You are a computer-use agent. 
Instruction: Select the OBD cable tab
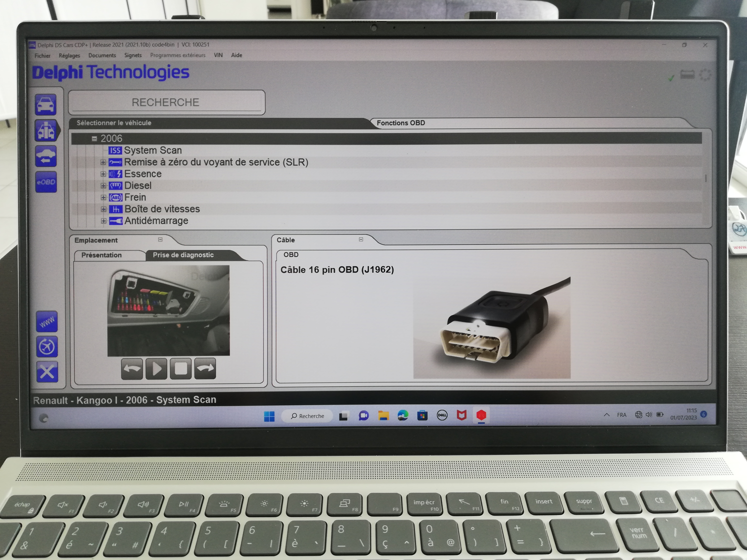click(291, 255)
